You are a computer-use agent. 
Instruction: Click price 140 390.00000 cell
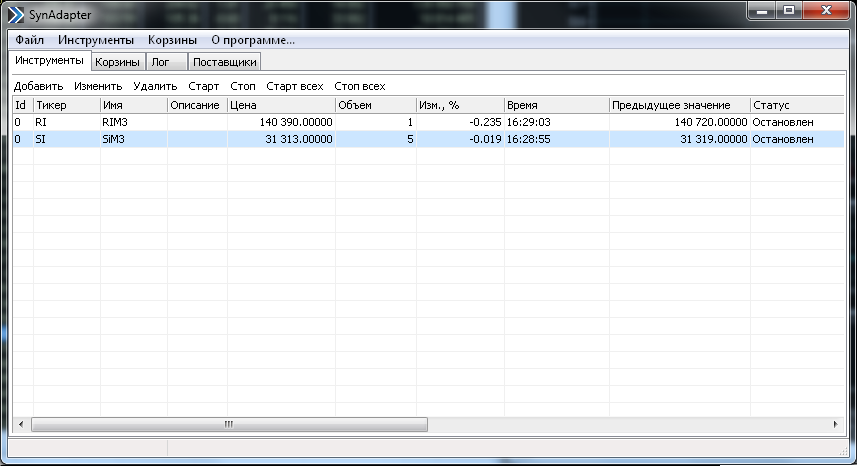click(x=281, y=122)
